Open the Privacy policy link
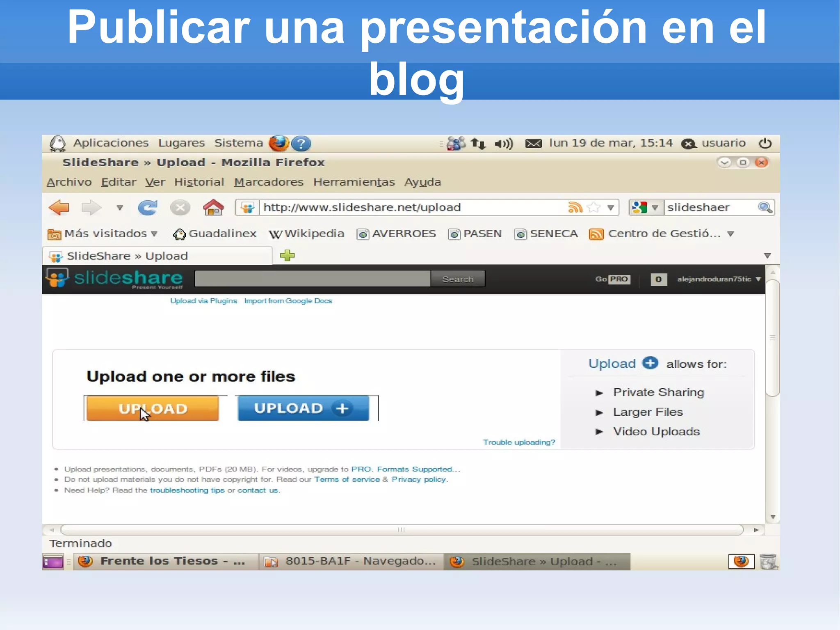The image size is (840, 630). pyautogui.click(x=419, y=479)
